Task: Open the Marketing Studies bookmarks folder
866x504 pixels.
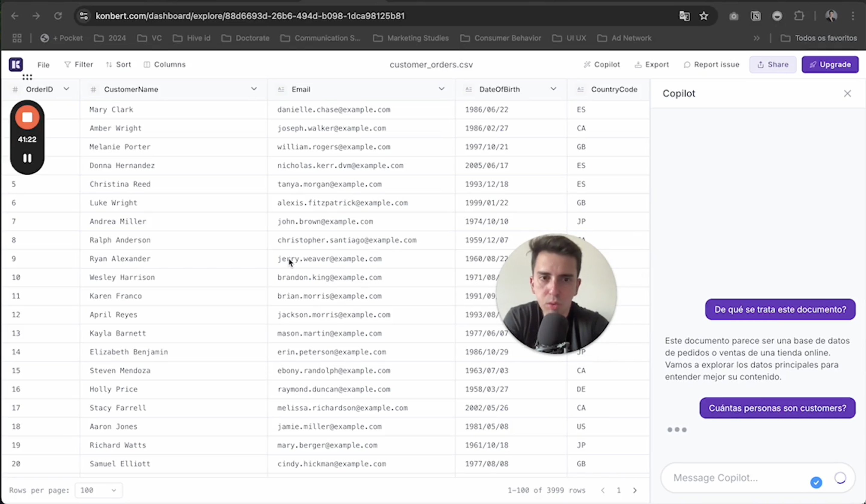Action: [411, 38]
